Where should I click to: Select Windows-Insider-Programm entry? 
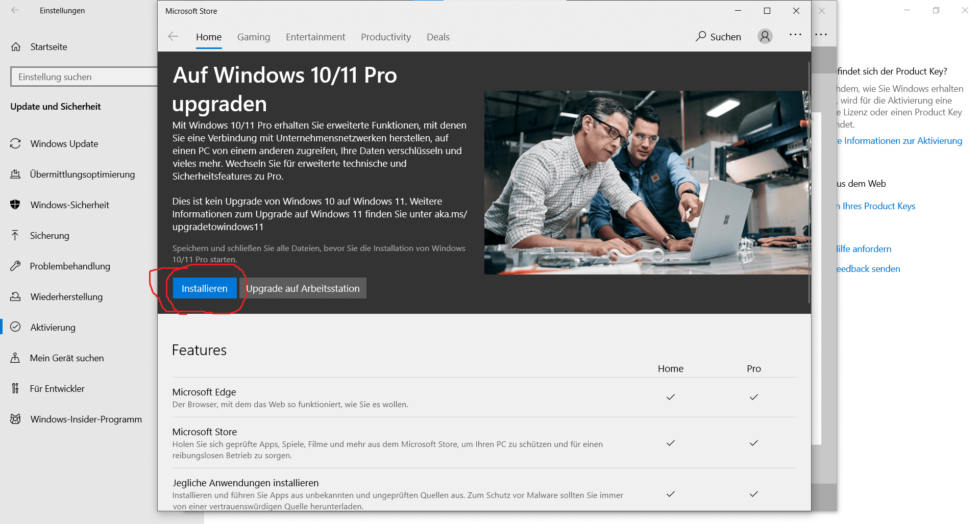pyautogui.click(x=86, y=419)
